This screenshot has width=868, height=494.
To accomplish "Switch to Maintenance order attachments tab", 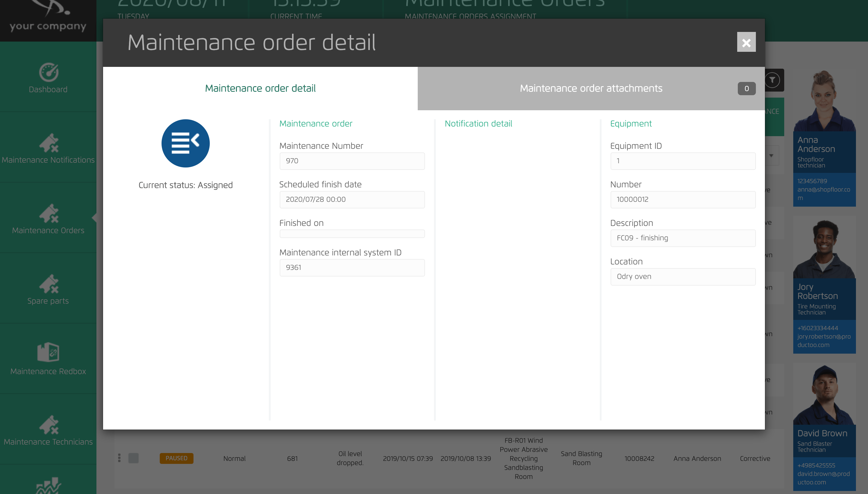I will click(x=591, y=88).
